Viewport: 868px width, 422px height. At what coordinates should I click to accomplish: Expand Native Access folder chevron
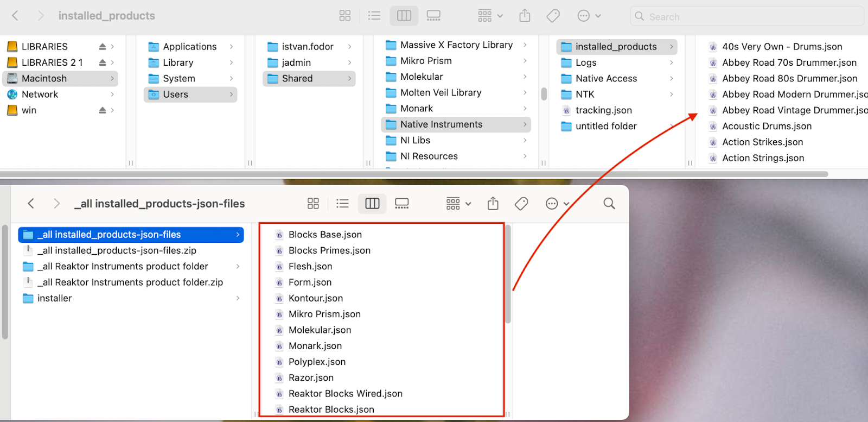[x=671, y=79]
